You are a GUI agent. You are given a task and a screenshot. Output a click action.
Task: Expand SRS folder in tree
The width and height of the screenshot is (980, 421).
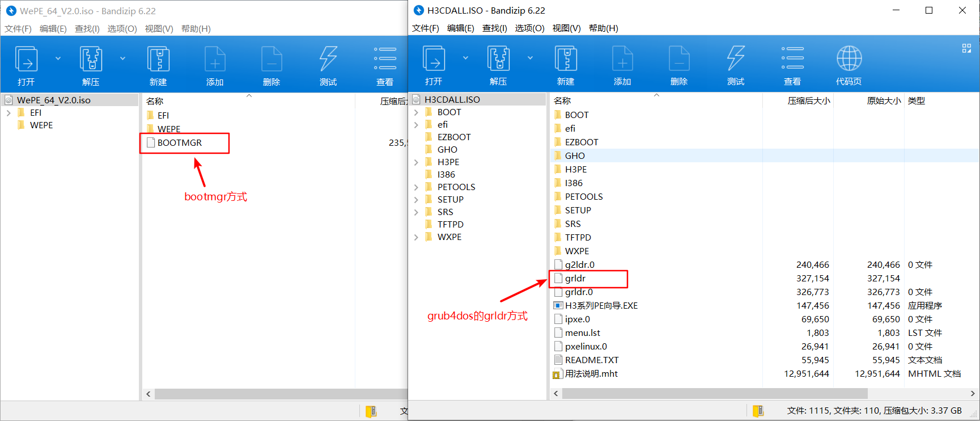(x=416, y=212)
